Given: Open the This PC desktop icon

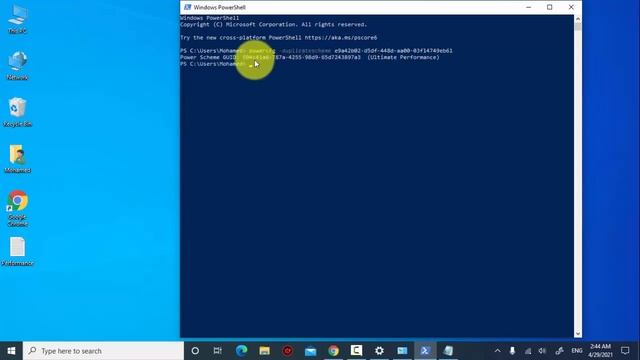Looking at the screenshot, I should coord(18,19).
